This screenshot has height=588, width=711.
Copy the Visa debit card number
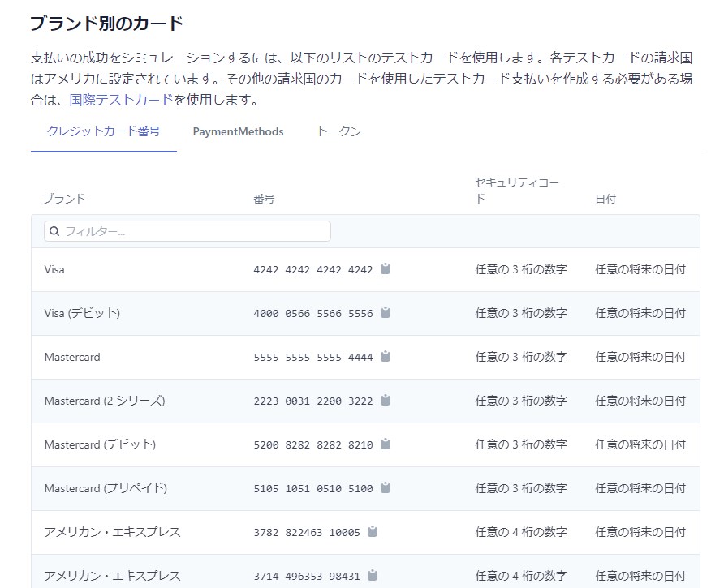(x=386, y=312)
